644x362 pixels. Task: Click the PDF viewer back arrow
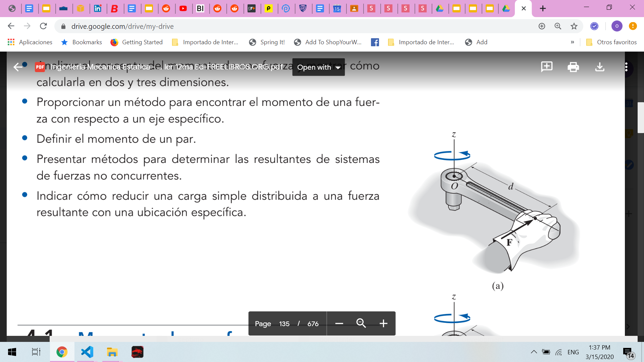[x=18, y=67]
